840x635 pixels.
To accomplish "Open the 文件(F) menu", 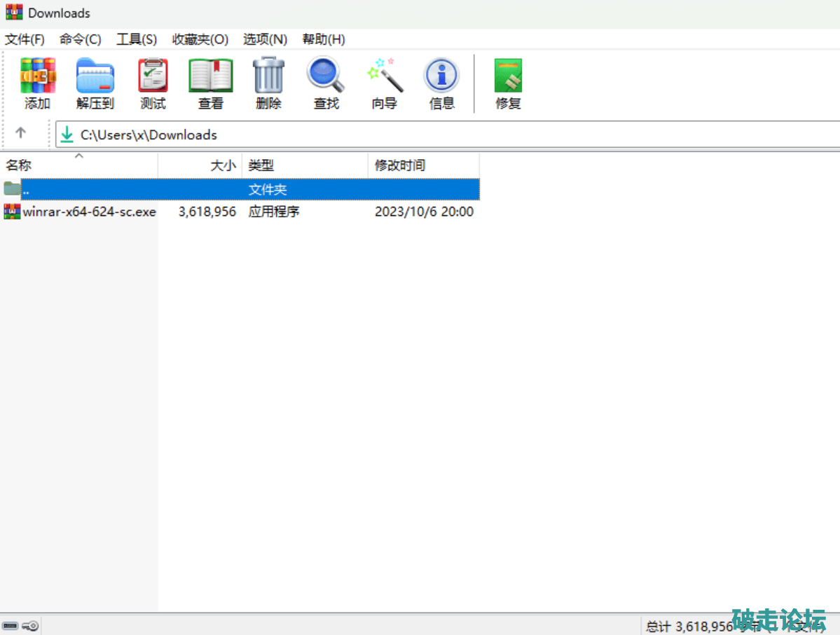I will tap(25, 39).
